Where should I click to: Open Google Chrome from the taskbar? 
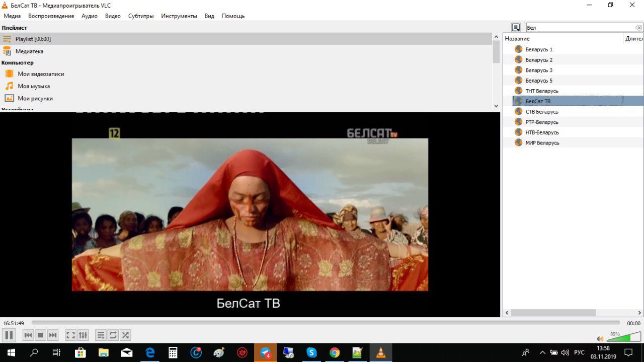coord(335,352)
